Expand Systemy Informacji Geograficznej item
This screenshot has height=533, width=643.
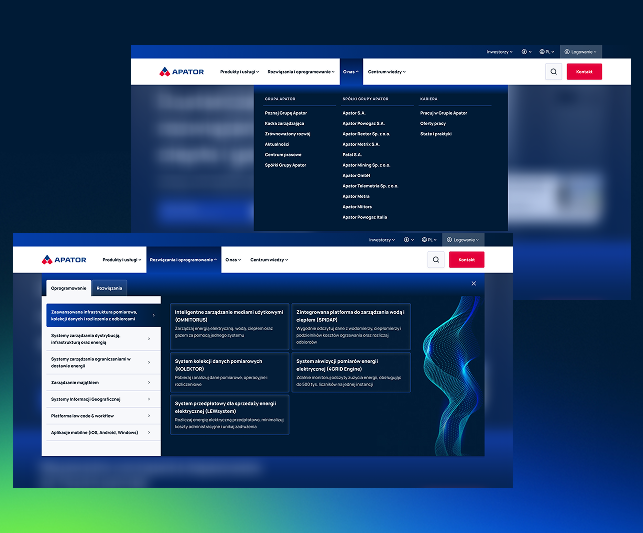coord(103,399)
